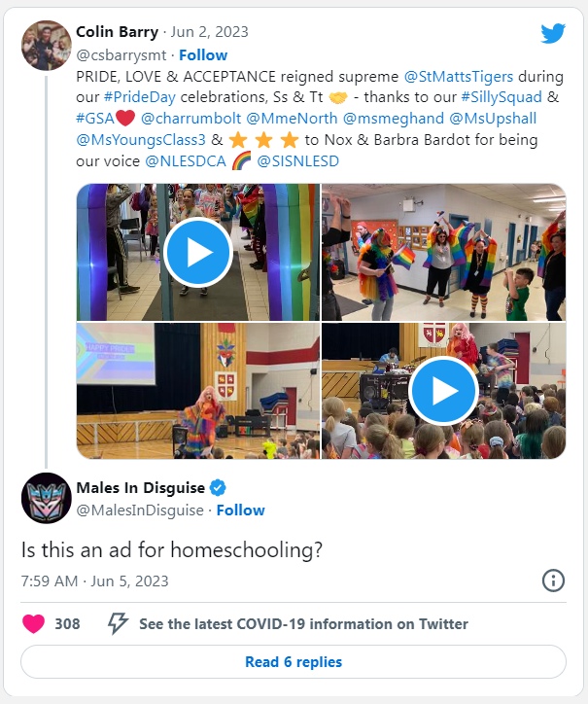The height and width of the screenshot is (704, 588).
Task: Play the top-left hallway video
Action: pos(198,252)
